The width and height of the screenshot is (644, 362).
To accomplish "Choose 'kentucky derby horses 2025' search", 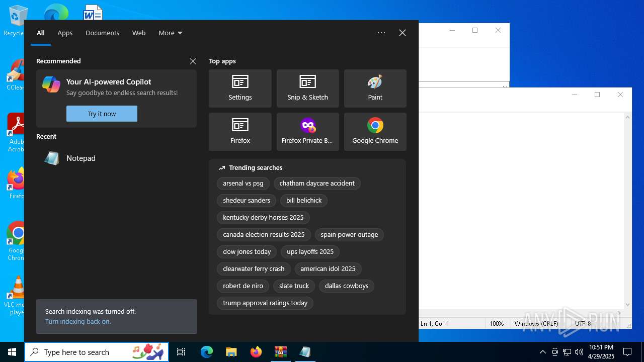I will point(263,218).
